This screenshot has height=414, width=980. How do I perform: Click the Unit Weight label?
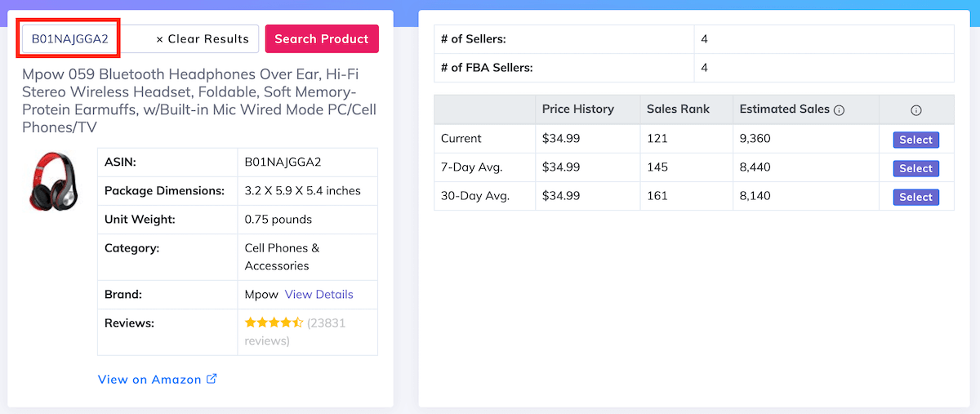click(140, 219)
